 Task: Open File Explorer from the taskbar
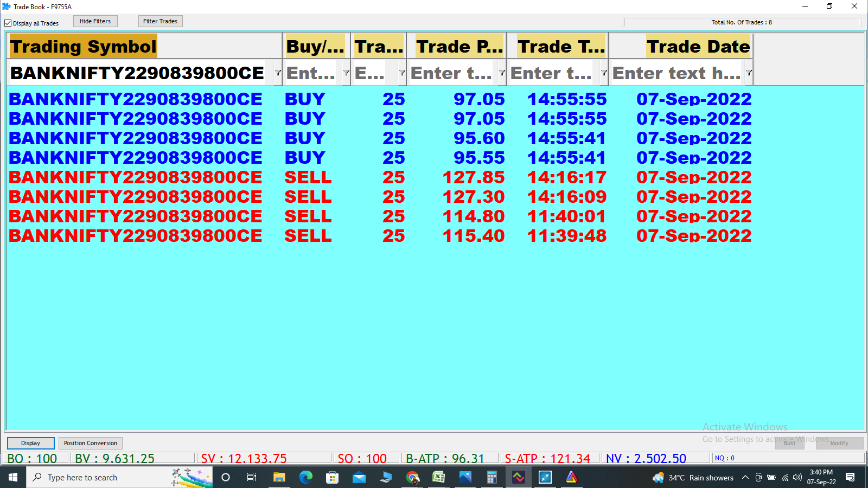click(x=279, y=477)
